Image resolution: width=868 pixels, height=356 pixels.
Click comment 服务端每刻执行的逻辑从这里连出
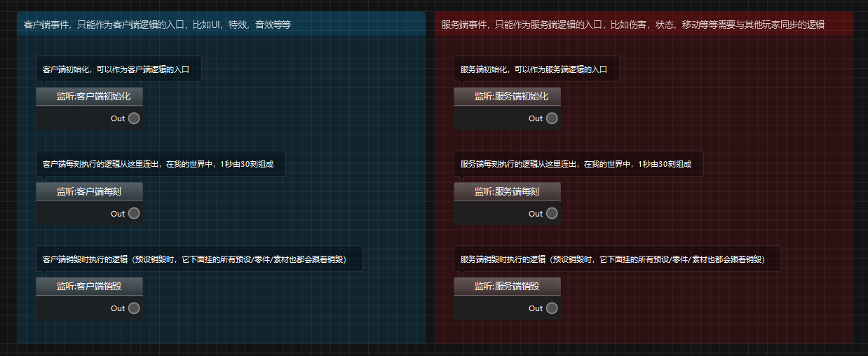click(578, 164)
